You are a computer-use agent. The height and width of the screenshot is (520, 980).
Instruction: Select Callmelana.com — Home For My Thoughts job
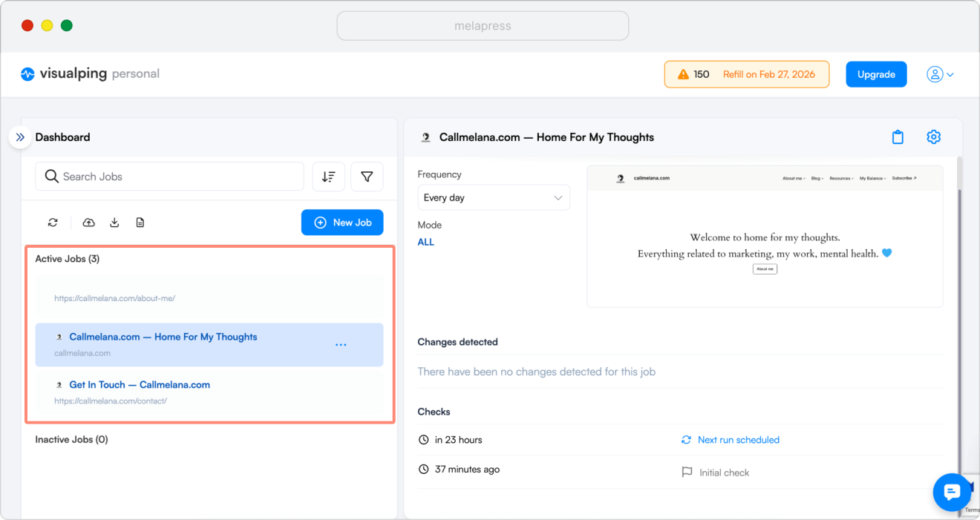209,344
